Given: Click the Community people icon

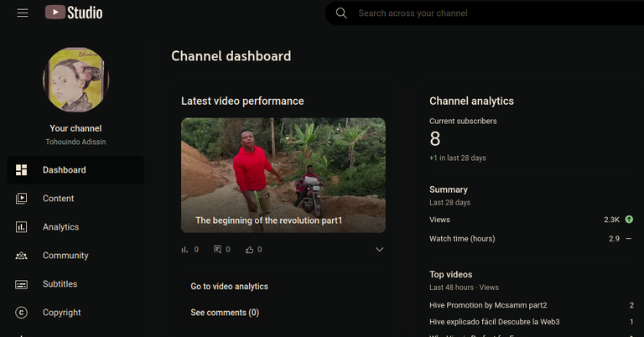Looking at the screenshot, I should tap(21, 256).
